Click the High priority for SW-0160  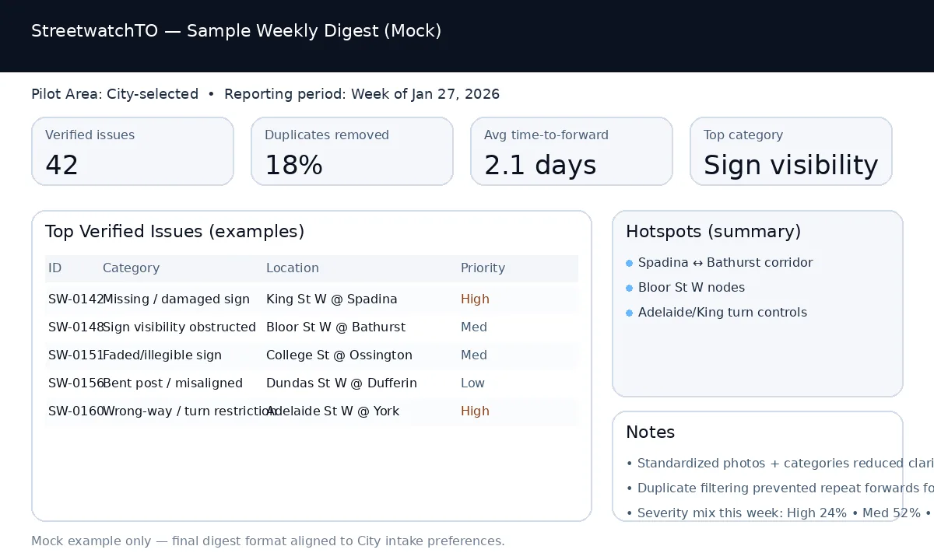pyautogui.click(x=475, y=411)
